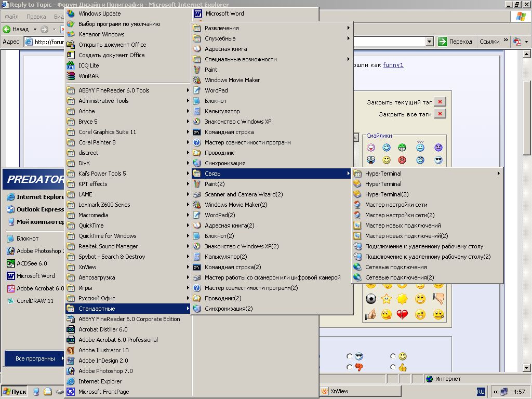The height and width of the screenshot is (399, 532).
Task: Select the thumbs-up post icon radio
Action: click(393, 367)
